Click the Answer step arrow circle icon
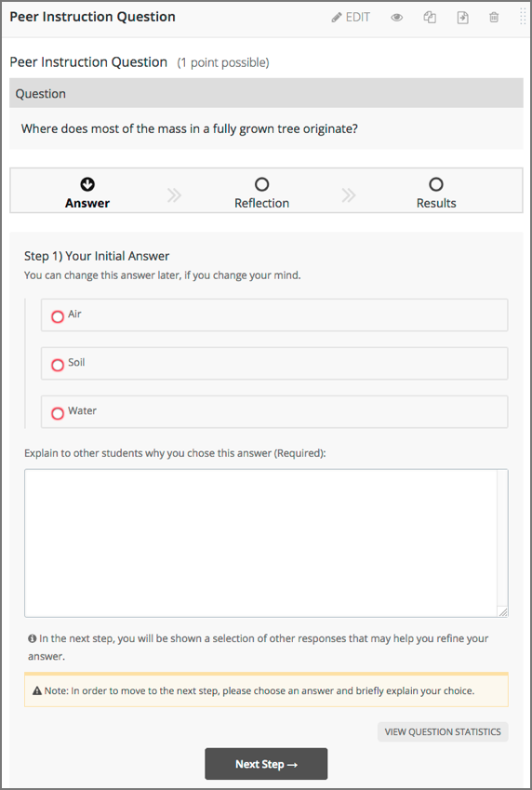 pyautogui.click(x=87, y=184)
